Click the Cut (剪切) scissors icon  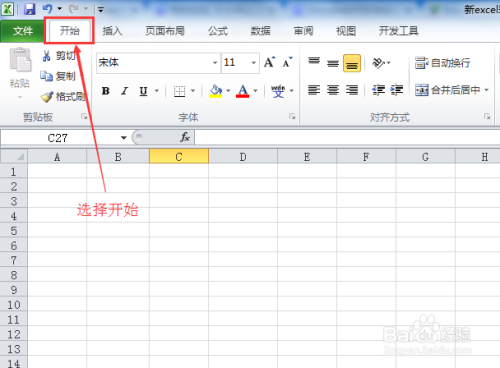point(46,56)
